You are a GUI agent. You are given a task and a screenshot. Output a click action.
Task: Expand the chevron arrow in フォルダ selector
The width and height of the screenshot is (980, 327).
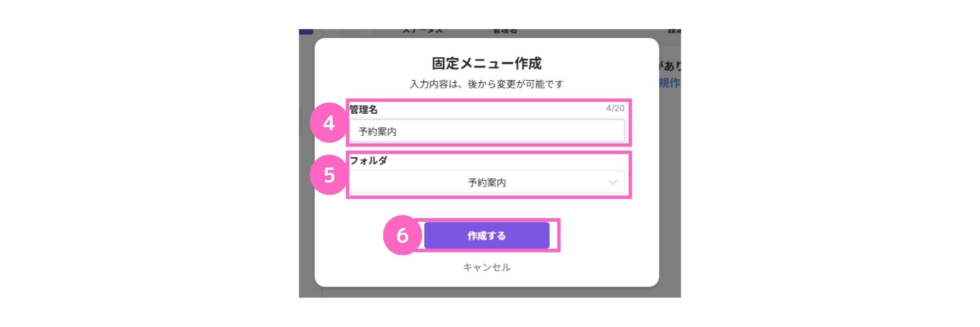(613, 182)
